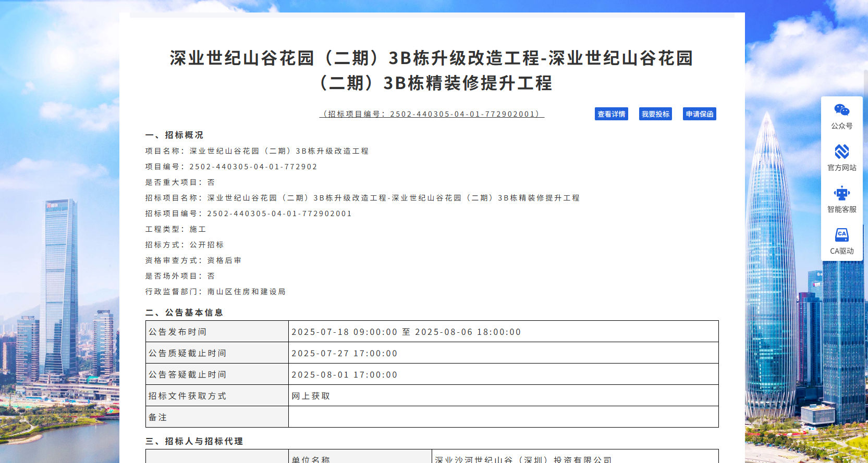868x463 pixels.
Task: Click the 我要投标 button
Action: pos(655,114)
